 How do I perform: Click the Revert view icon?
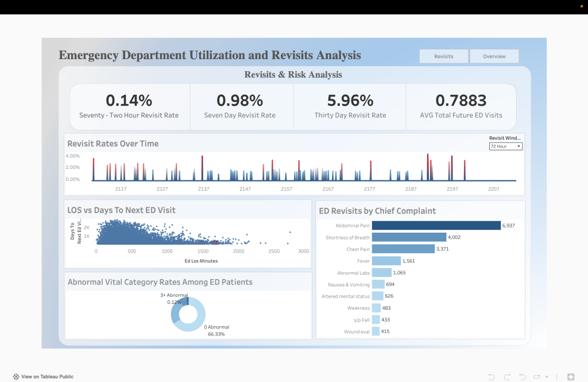(521, 377)
